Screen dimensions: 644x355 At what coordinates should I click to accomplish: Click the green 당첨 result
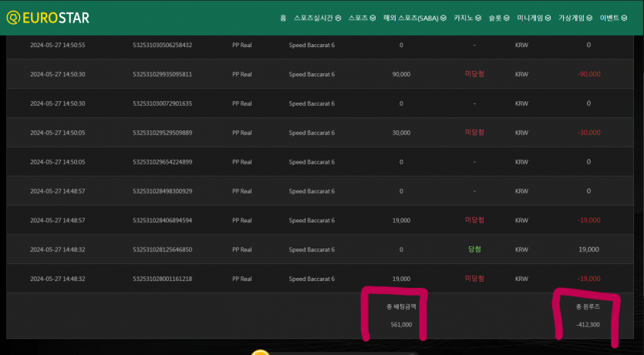tap(474, 249)
